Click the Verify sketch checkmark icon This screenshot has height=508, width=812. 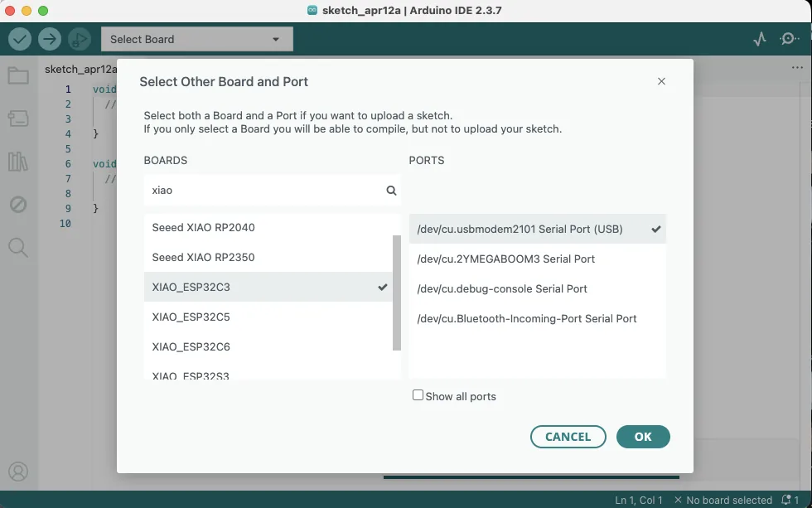point(18,38)
